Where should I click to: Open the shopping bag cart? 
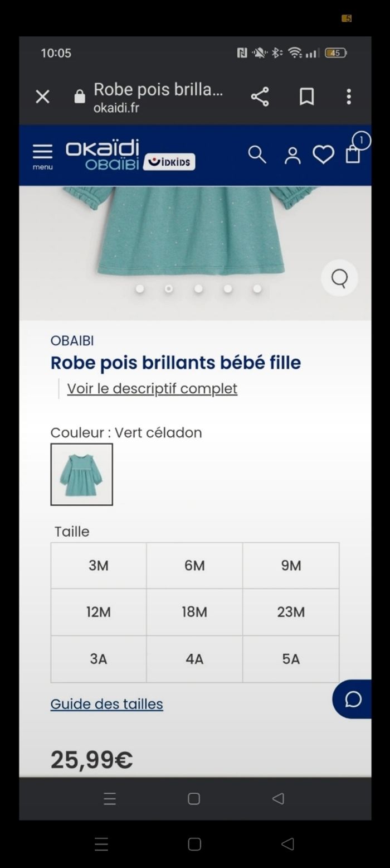(x=353, y=153)
